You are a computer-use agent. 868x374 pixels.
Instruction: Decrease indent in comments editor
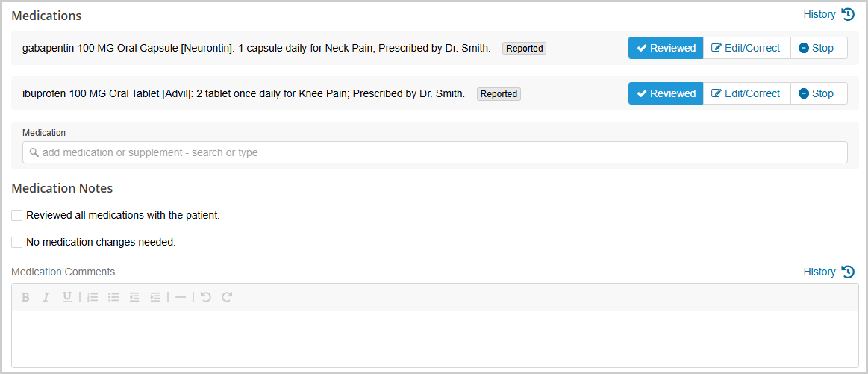point(134,297)
